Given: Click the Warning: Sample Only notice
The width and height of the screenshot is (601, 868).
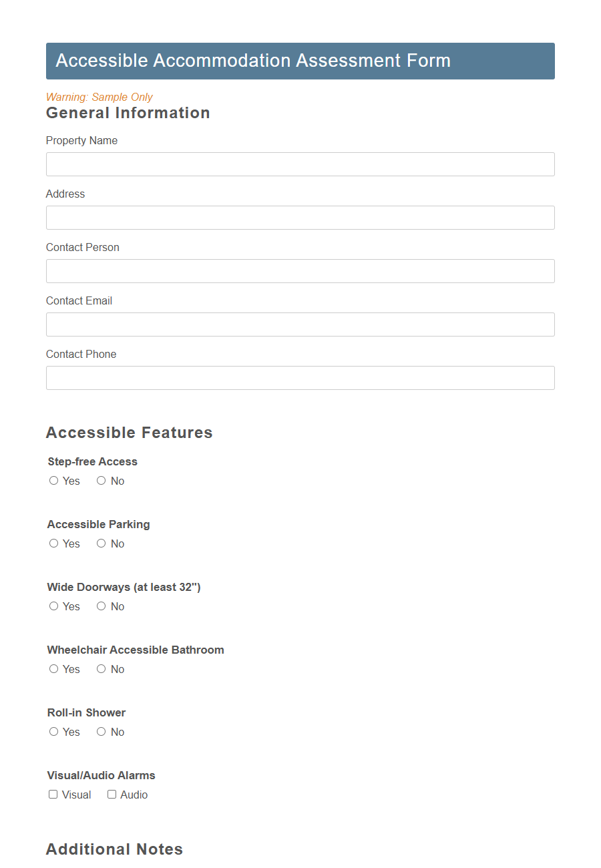Looking at the screenshot, I should 99,97.
